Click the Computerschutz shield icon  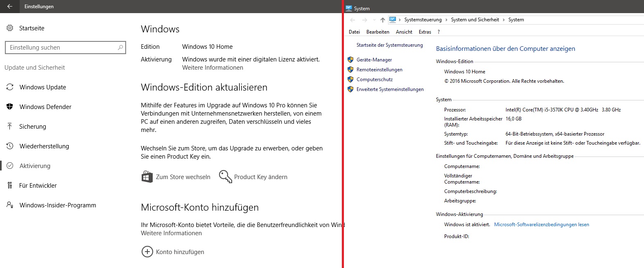pos(350,79)
